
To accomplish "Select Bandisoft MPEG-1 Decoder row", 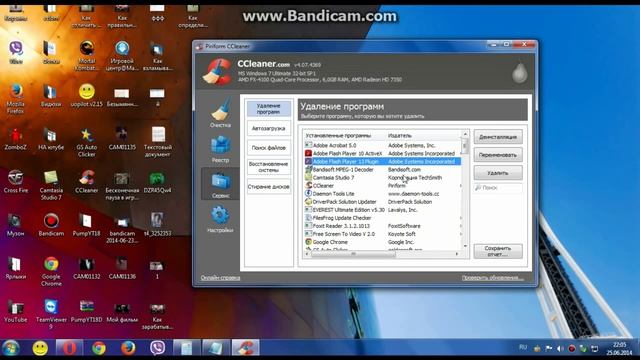I will [x=382, y=169].
